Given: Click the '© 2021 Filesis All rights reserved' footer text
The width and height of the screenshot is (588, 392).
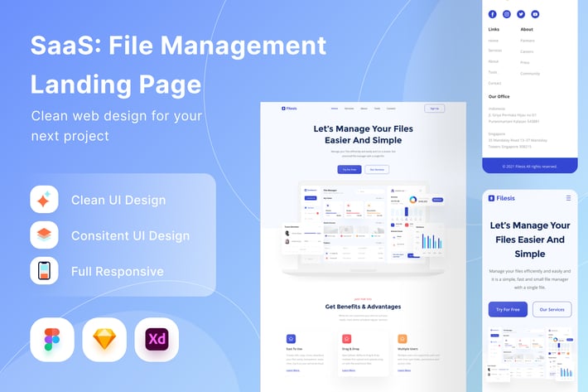Looking at the screenshot, I should tap(529, 167).
